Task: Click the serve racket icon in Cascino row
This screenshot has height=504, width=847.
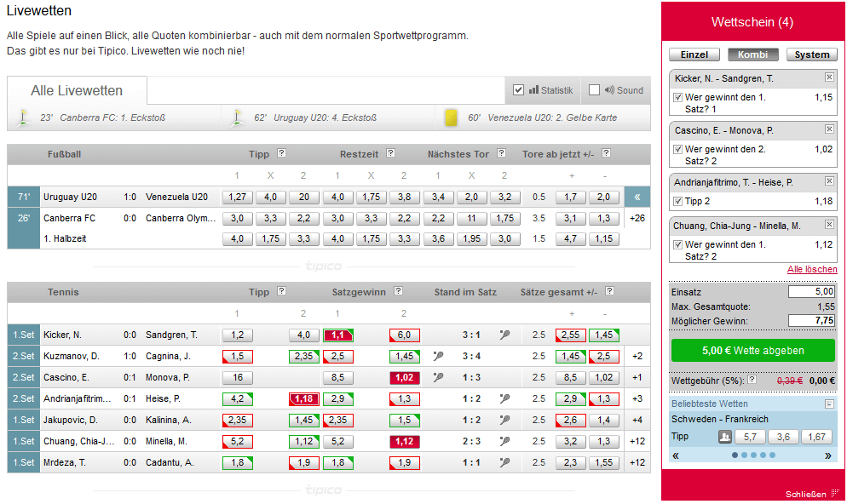Action: pyautogui.click(x=438, y=377)
